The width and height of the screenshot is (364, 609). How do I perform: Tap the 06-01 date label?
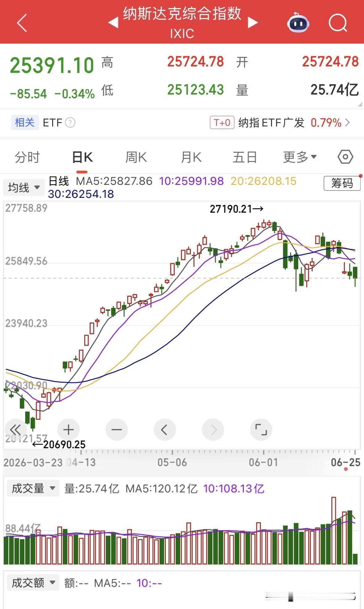click(x=263, y=462)
